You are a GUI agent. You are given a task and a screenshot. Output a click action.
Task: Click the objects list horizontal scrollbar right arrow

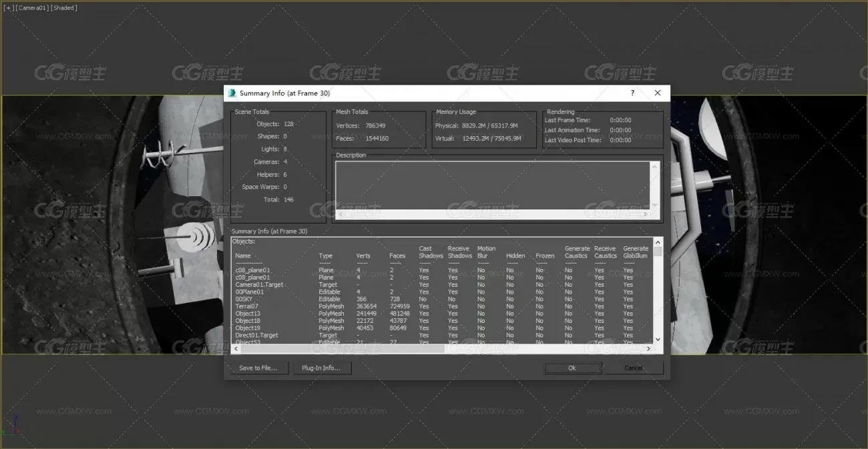click(x=648, y=348)
